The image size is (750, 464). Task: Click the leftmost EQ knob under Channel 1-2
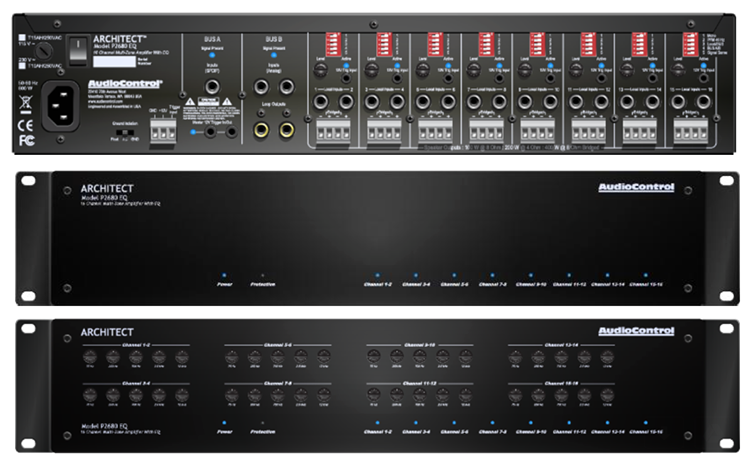click(x=89, y=357)
